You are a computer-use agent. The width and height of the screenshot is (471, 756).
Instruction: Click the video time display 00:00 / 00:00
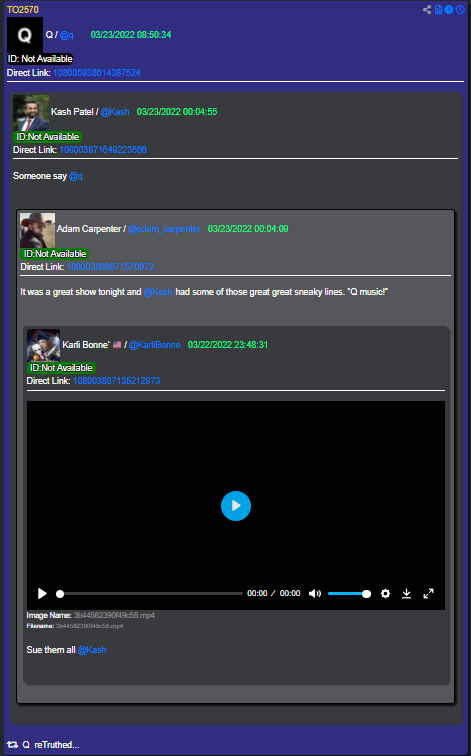point(274,594)
